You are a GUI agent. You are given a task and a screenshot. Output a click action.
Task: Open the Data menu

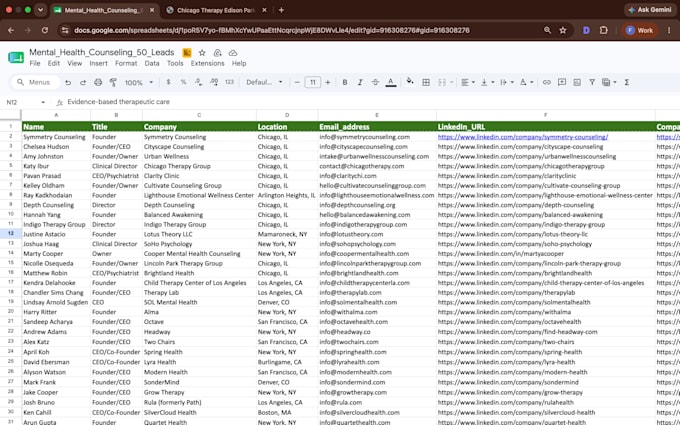pos(152,63)
